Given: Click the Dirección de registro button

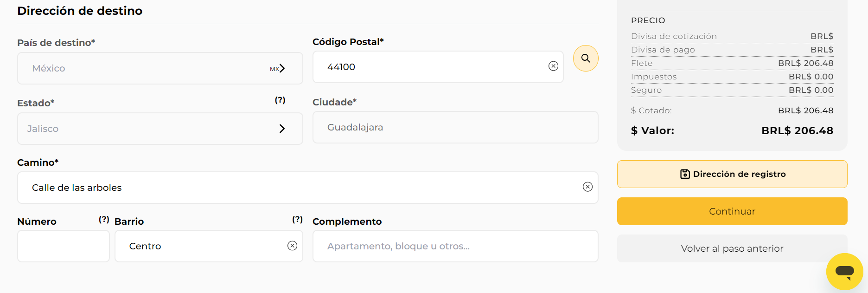Looking at the screenshot, I should tap(732, 174).
